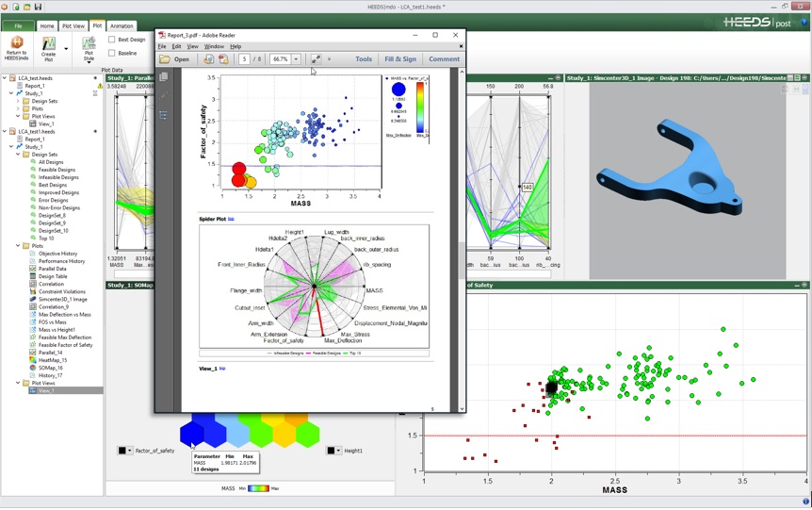812x510 pixels.
Task: Switch to the Home ribbon tab
Action: (x=47, y=25)
